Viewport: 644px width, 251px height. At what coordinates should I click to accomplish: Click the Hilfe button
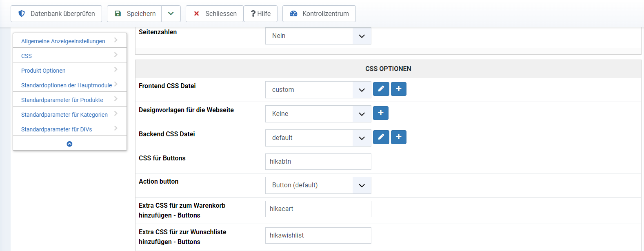(260, 13)
